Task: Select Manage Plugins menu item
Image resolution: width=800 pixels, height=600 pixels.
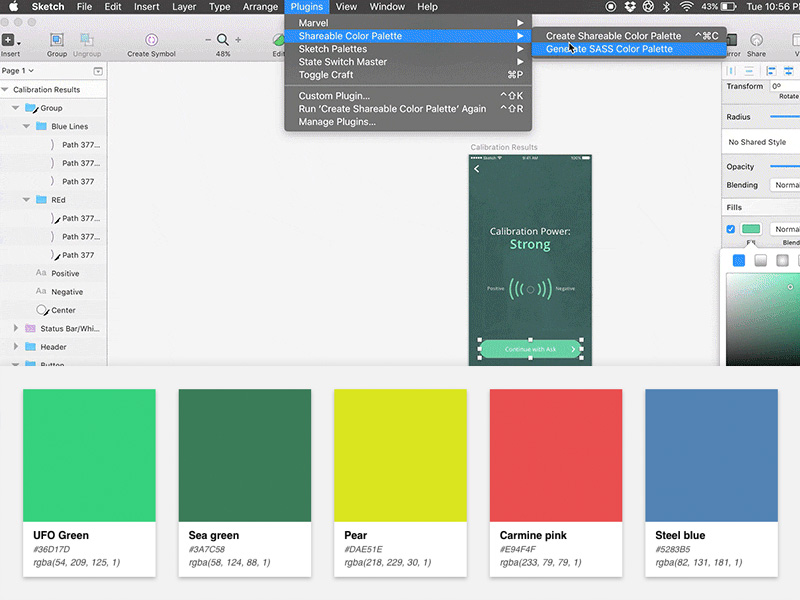Action: [x=408, y=122]
